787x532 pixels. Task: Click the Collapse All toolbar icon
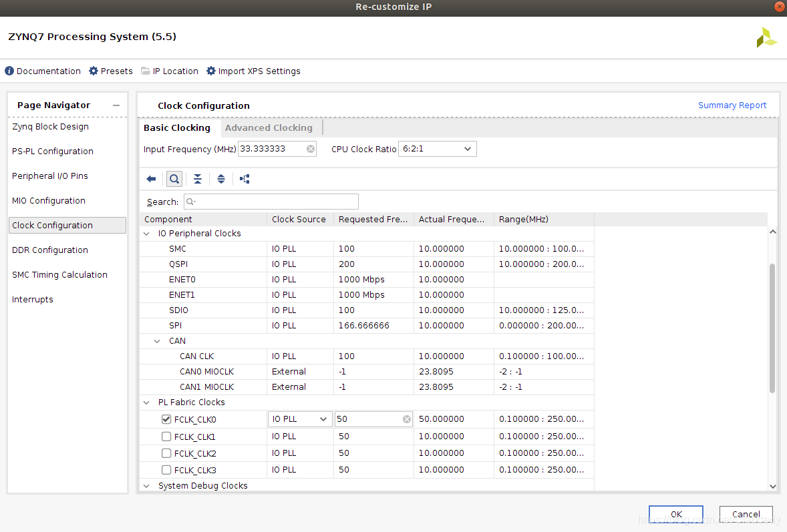pyautogui.click(x=198, y=179)
